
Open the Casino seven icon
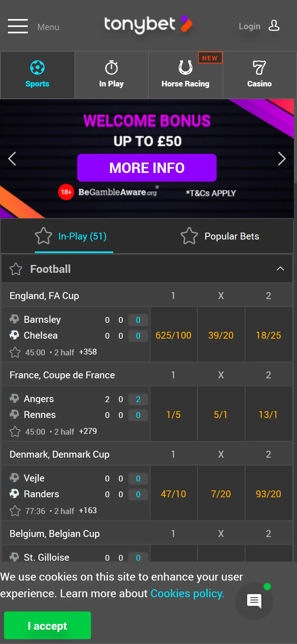[x=259, y=68]
